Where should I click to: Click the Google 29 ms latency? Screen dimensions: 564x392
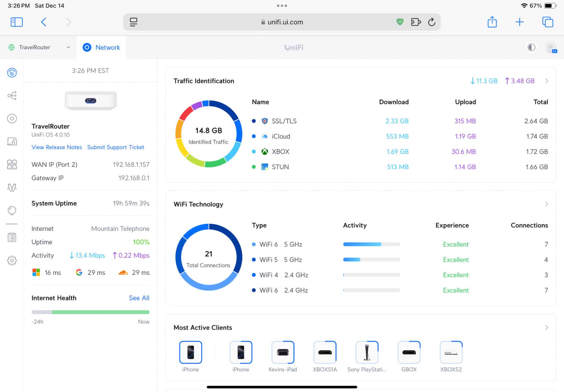tap(90, 272)
